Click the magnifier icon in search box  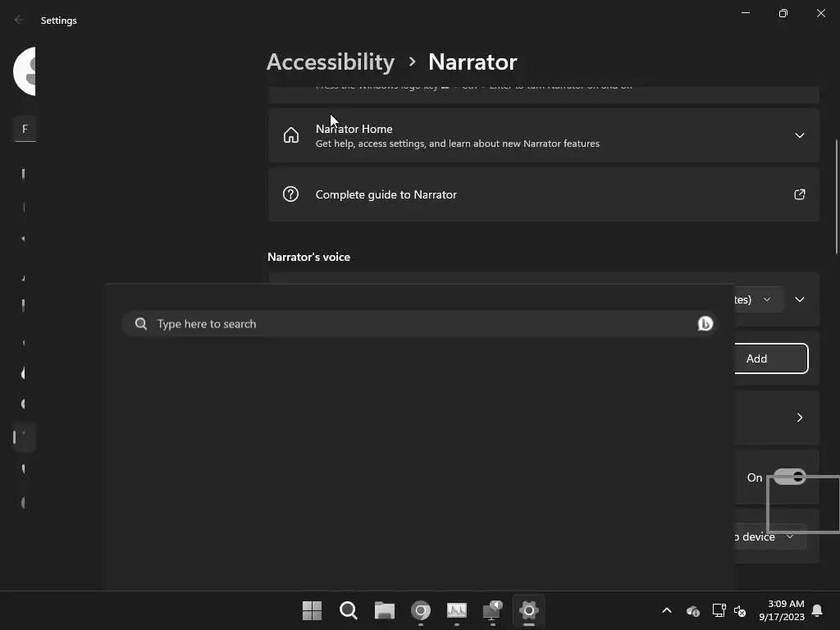tap(141, 323)
